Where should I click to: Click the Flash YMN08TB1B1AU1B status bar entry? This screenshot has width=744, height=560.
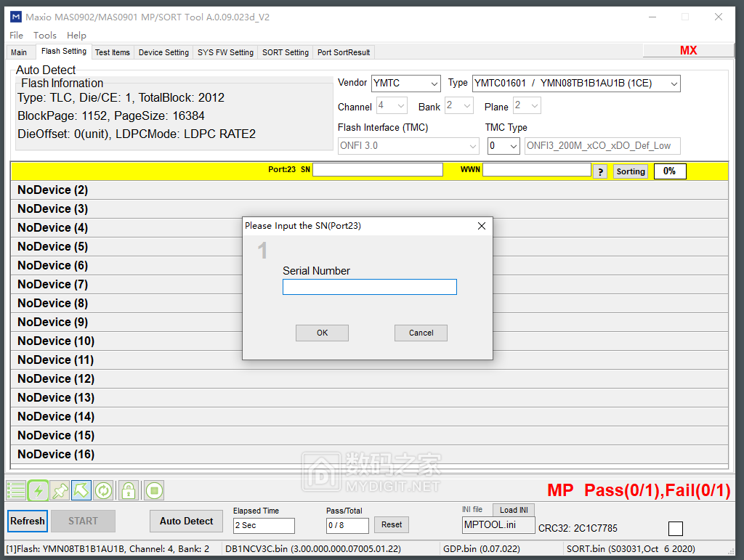coord(108,548)
